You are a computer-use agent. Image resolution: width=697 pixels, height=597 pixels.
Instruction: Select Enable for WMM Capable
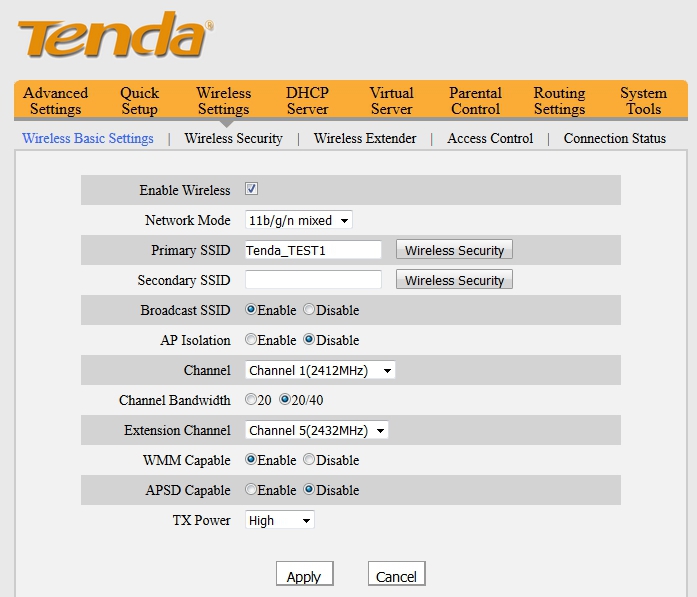[x=251, y=460]
